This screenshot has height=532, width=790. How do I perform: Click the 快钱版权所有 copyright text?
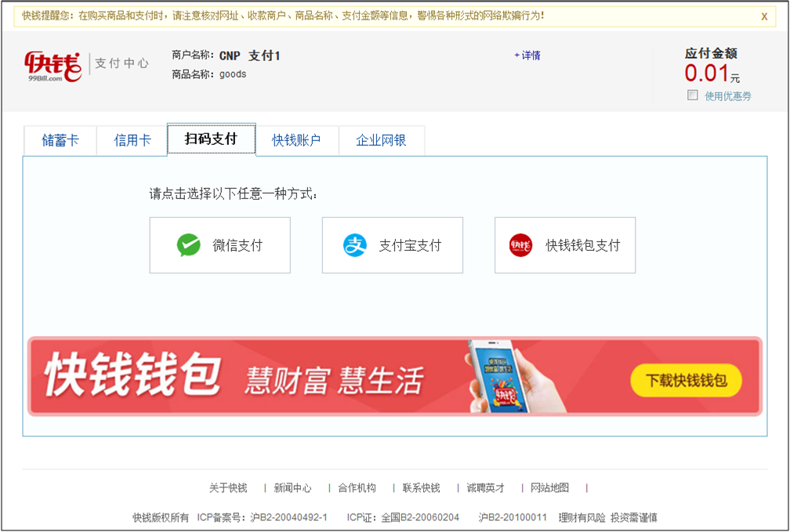(x=161, y=517)
